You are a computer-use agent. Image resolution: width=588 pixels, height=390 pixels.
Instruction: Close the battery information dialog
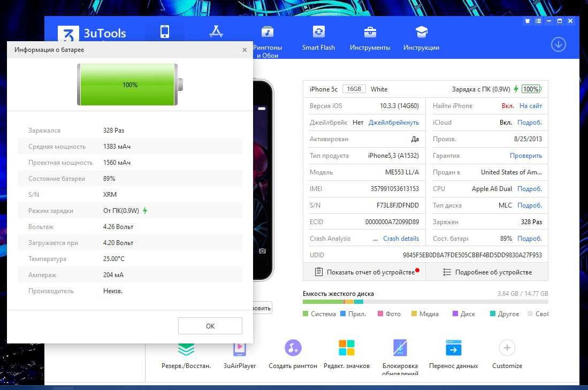pos(245,50)
